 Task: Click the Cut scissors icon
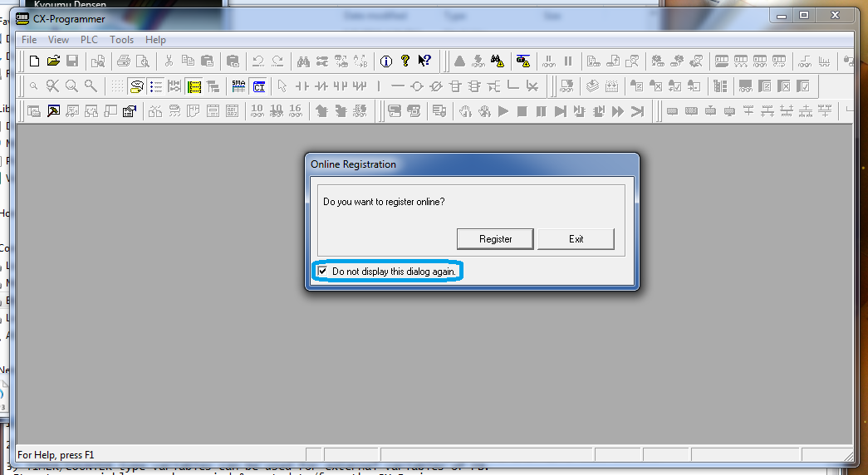(x=169, y=61)
